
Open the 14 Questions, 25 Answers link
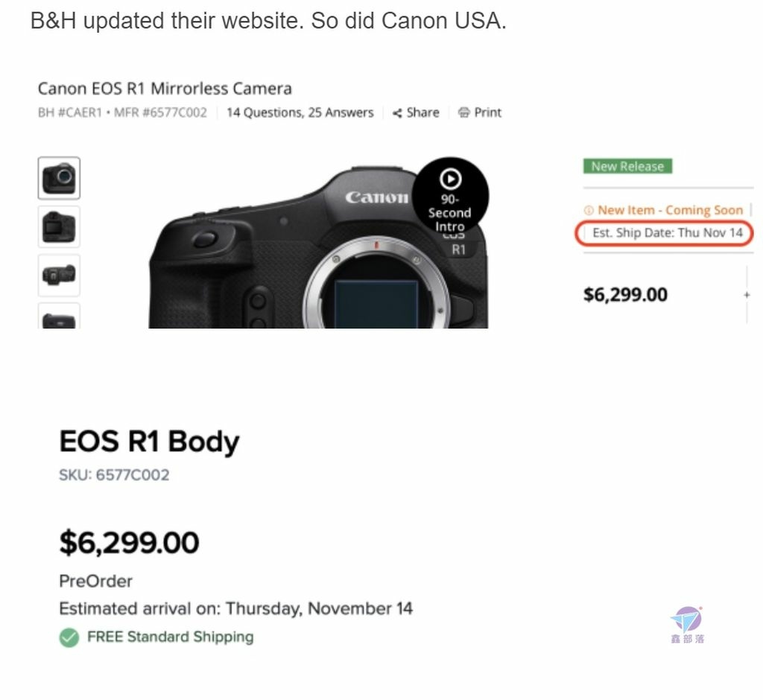pos(300,113)
